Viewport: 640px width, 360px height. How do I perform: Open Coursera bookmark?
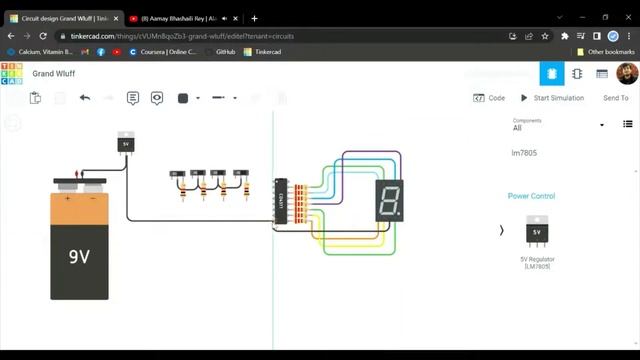(162, 52)
